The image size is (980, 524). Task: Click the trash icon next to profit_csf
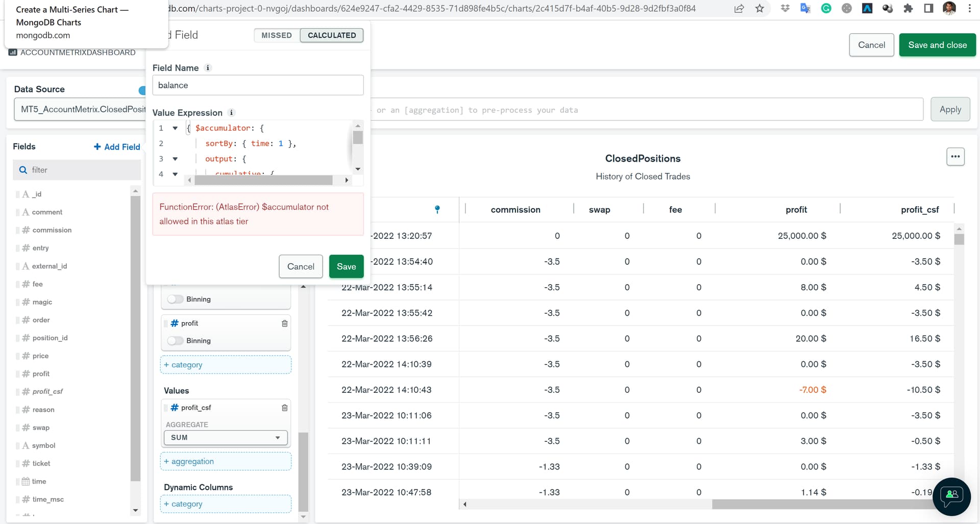[x=285, y=408]
